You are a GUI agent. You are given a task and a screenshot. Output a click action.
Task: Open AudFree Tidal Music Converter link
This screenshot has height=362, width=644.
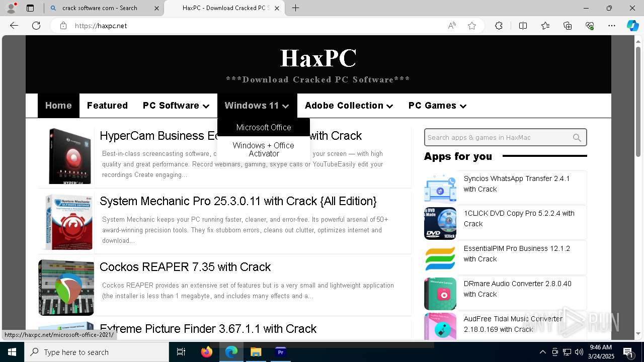tap(513, 324)
